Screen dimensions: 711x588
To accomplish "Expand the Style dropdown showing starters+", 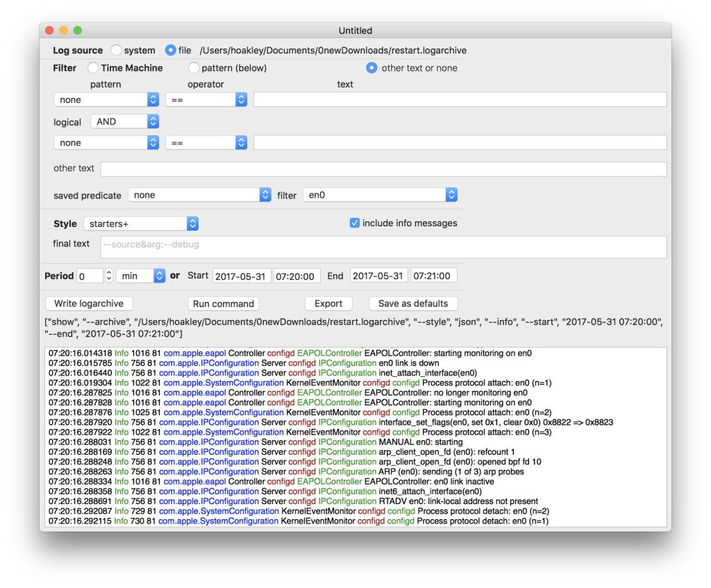I will pos(141,224).
